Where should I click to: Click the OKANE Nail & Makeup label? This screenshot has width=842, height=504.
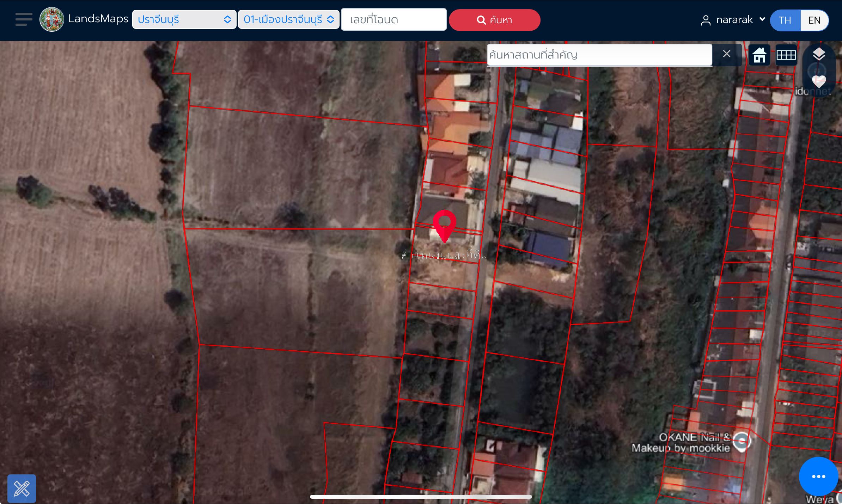[x=681, y=443]
